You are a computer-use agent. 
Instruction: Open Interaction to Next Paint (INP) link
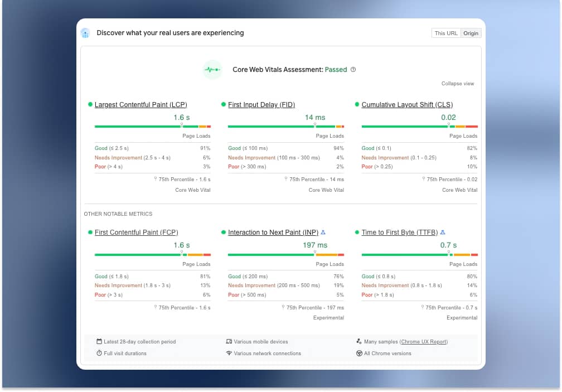pyautogui.click(x=273, y=232)
